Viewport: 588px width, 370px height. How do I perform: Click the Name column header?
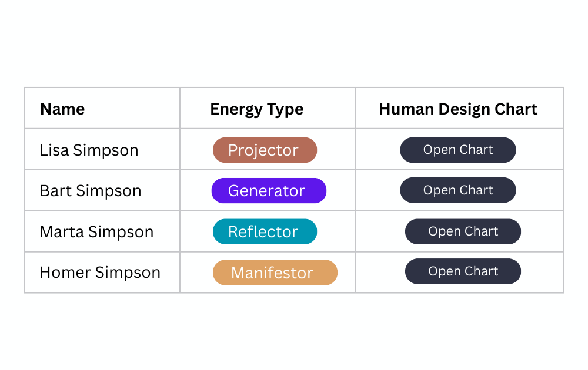(x=62, y=109)
